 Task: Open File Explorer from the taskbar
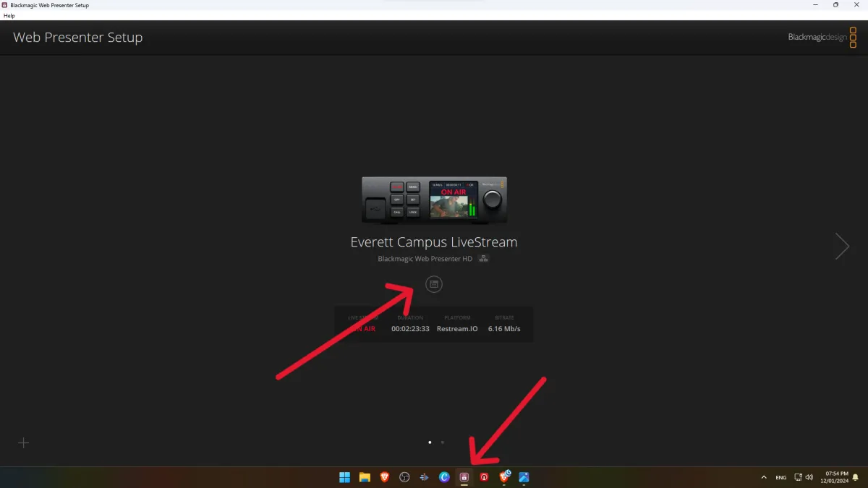(x=365, y=476)
